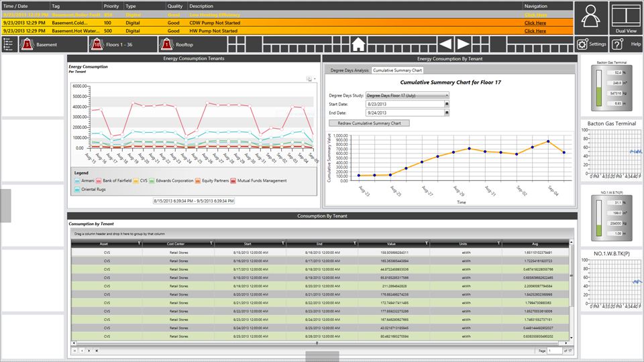Open Floors 1 - 36 alarms bell
This screenshot has width=644, height=362.
97,44
